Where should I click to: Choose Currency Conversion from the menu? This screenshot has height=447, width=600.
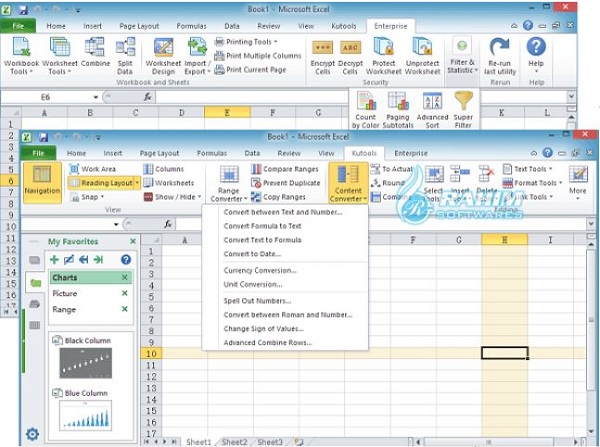tap(260, 271)
